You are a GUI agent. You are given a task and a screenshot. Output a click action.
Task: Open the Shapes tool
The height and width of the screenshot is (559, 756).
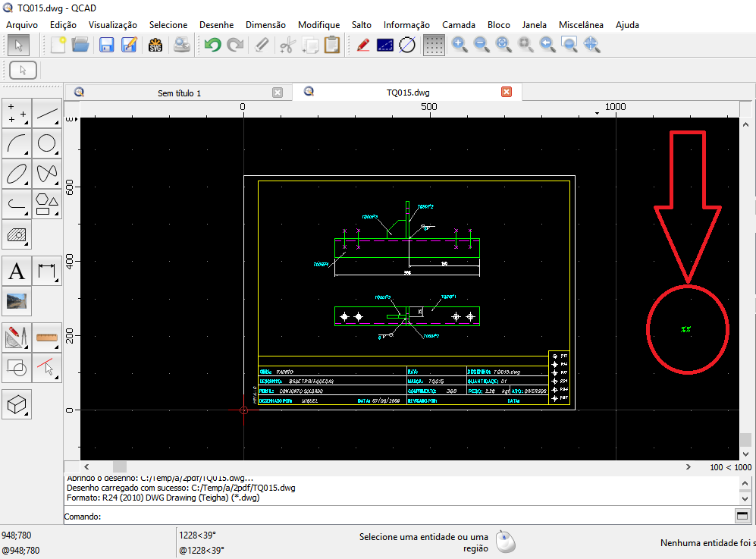point(47,205)
